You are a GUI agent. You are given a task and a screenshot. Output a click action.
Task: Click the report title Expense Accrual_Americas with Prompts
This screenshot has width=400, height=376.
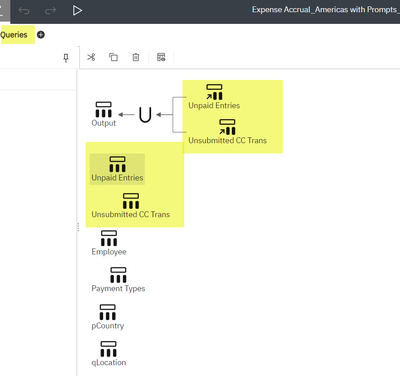point(325,10)
